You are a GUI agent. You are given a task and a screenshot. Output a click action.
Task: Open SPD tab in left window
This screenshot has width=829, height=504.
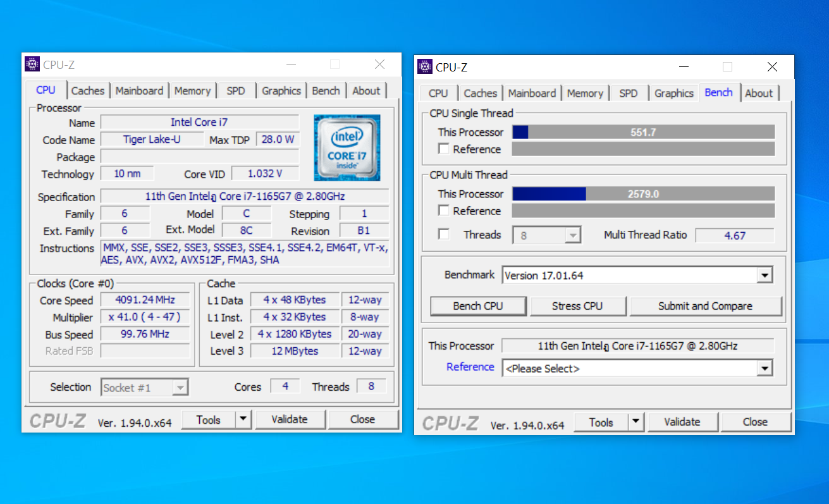[236, 90]
